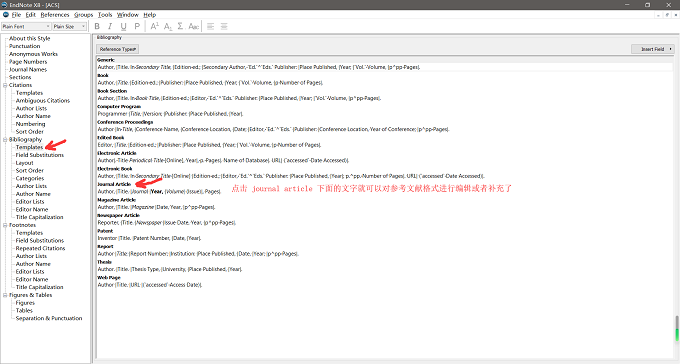Open the Groups menu
Image resolution: width=680 pixels, height=364 pixels.
tap(83, 15)
